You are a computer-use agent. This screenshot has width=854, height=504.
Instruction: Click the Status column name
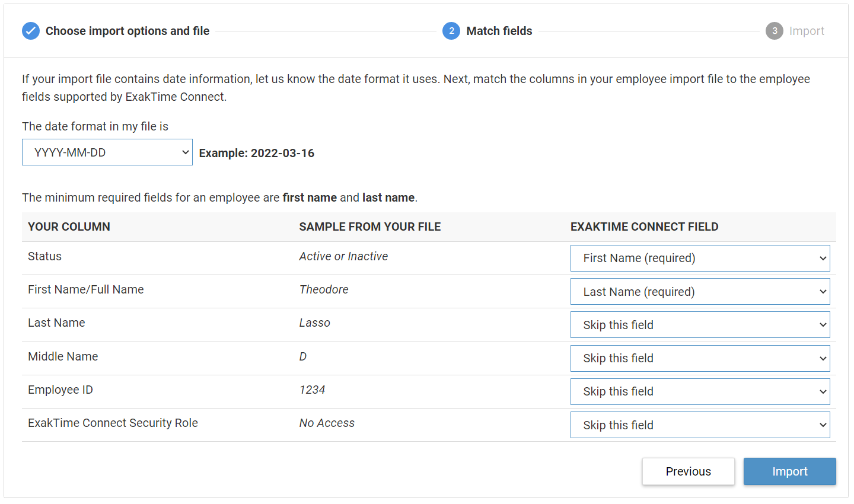(x=44, y=256)
